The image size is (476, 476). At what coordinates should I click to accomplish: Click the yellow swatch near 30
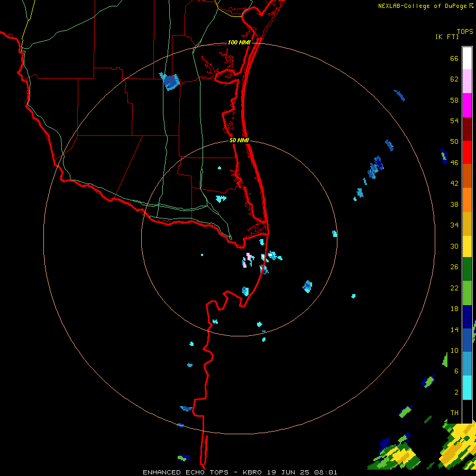click(x=467, y=246)
